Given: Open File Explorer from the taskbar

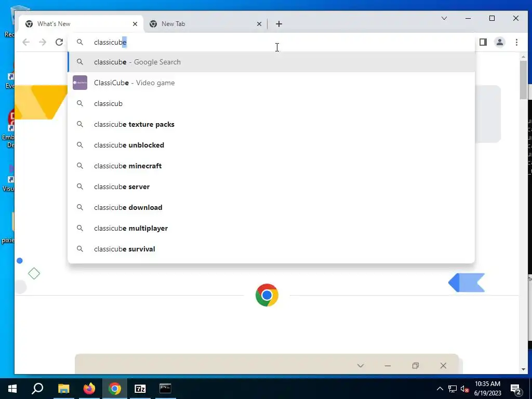Looking at the screenshot, I should (63, 389).
